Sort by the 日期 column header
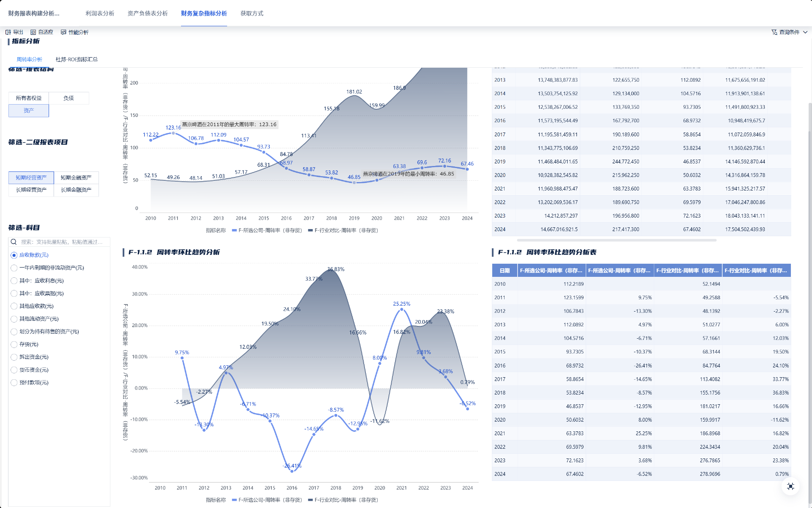This screenshot has width=812, height=508. (x=505, y=271)
